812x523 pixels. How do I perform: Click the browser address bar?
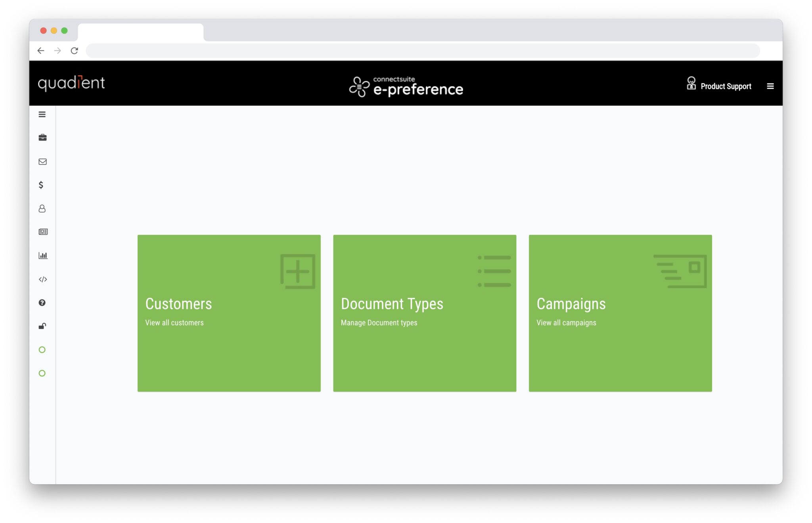click(x=396, y=51)
